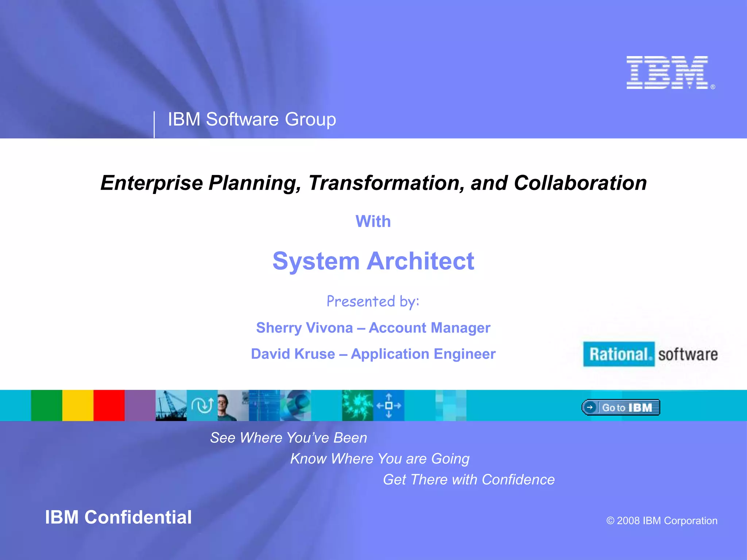The width and height of the screenshot is (747, 560).
Task: Click the purple color square in banner
Action: 140,405
